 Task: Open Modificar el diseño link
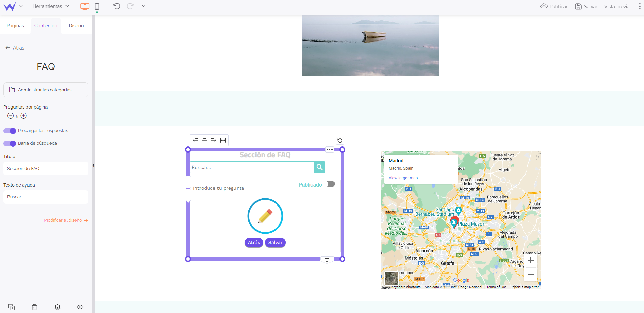tap(66, 220)
